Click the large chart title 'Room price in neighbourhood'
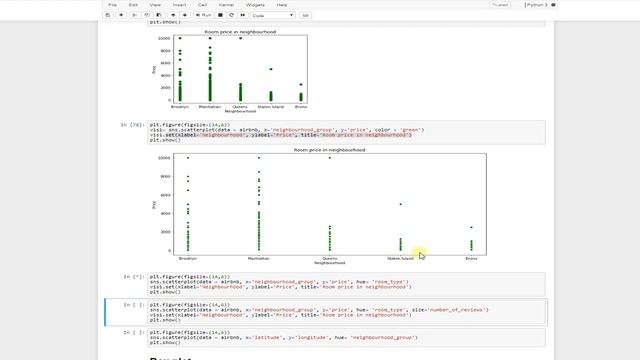This screenshot has height=360, width=640. click(x=329, y=150)
